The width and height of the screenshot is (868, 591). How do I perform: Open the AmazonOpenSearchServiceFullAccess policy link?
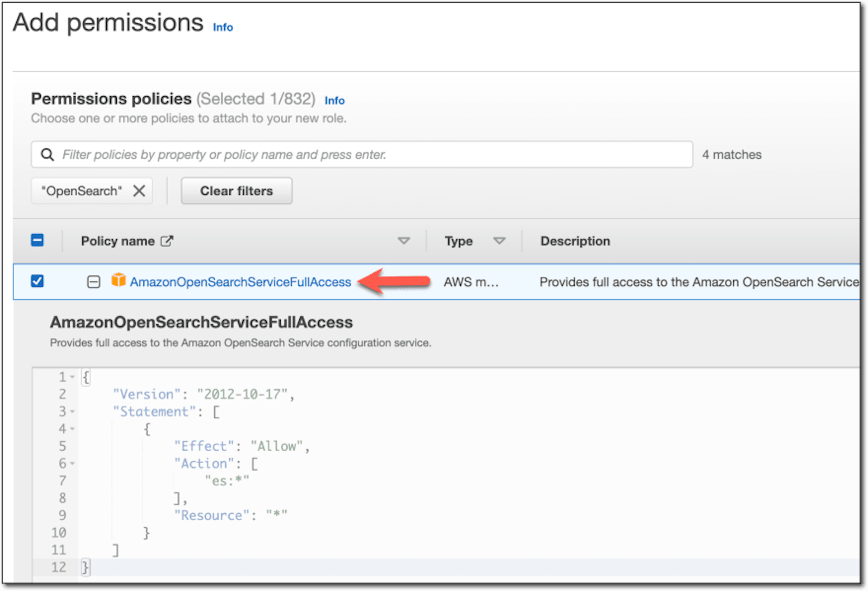[x=241, y=282]
